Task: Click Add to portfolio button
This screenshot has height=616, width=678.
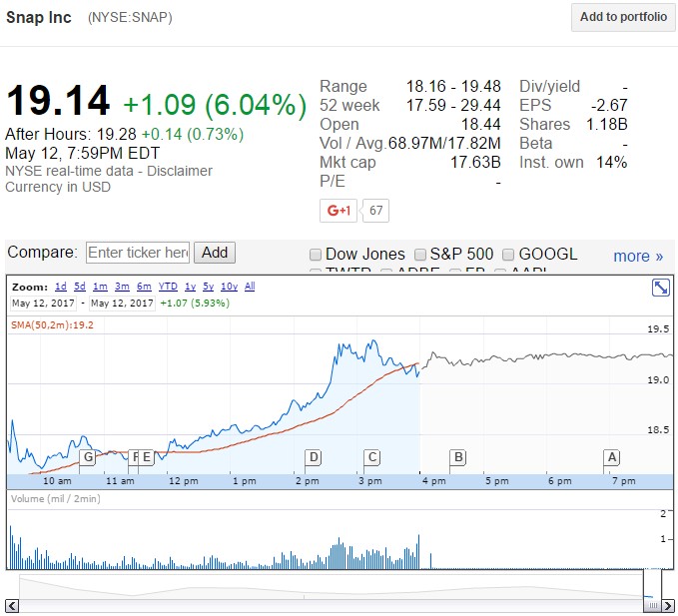Action: click(623, 17)
